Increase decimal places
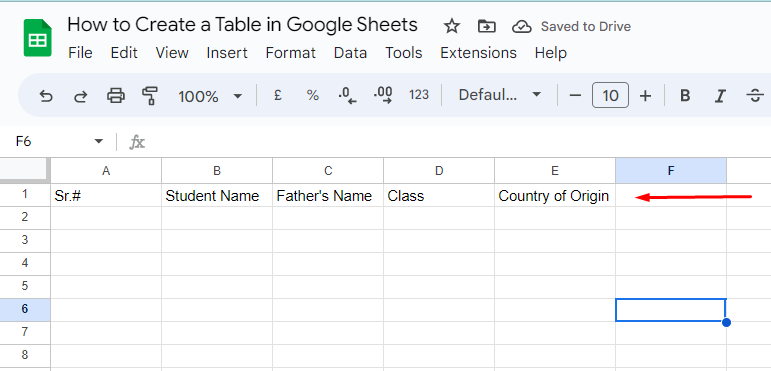 point(383,95)
